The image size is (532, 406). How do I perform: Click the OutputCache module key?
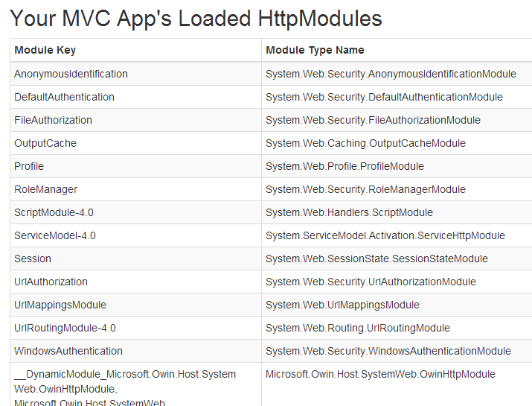coord(45,143)
